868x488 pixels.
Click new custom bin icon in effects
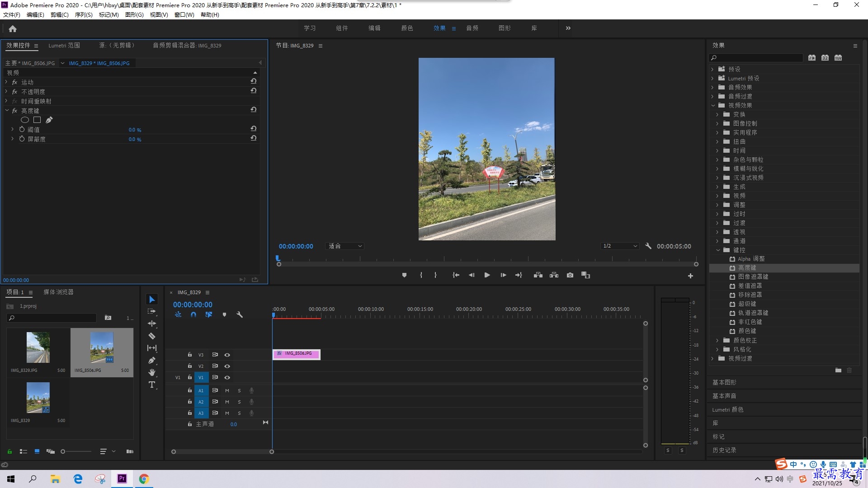click(x=838, y=370)
